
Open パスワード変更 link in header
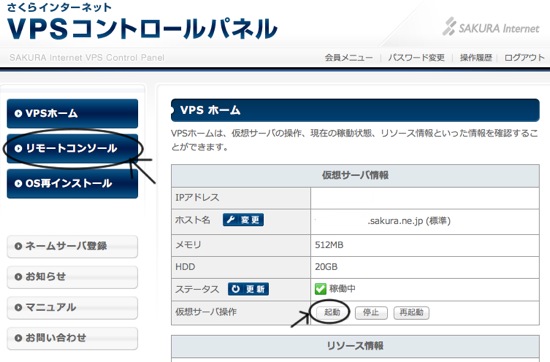point(416,58)
